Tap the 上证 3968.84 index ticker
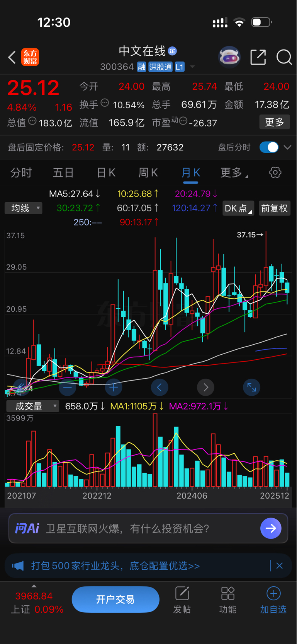The width and height of the screenshot is (297, 644). [37, 602]
